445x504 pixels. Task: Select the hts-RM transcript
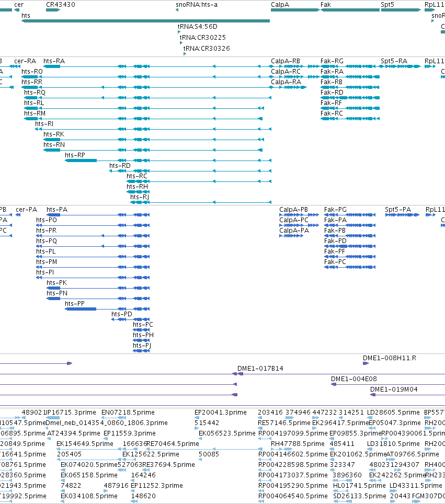click(x=35, y=113)
